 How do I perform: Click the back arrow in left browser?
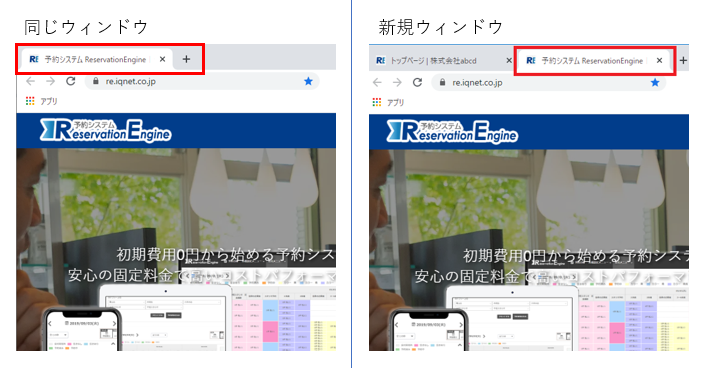pyautogui.click(x=30, y=81)
